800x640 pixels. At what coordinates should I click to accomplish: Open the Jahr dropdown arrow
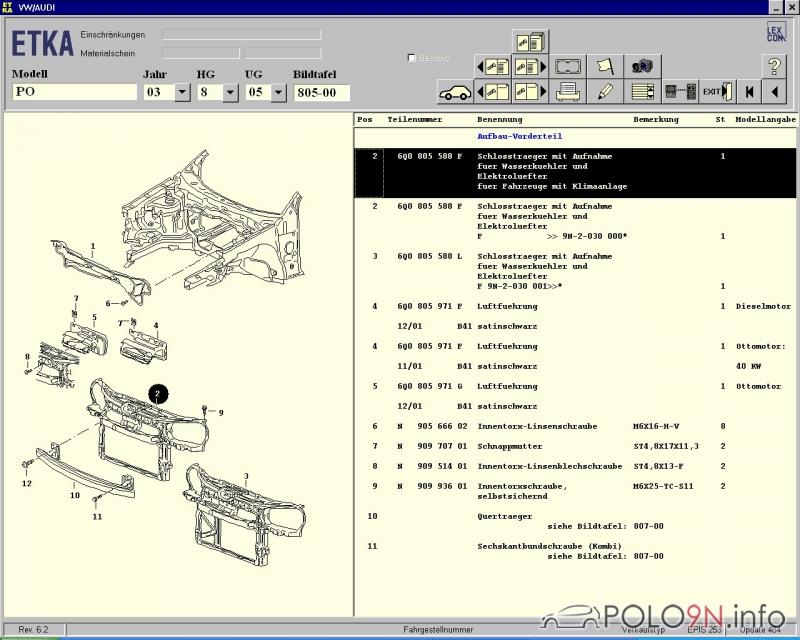(x=182, y=93)
